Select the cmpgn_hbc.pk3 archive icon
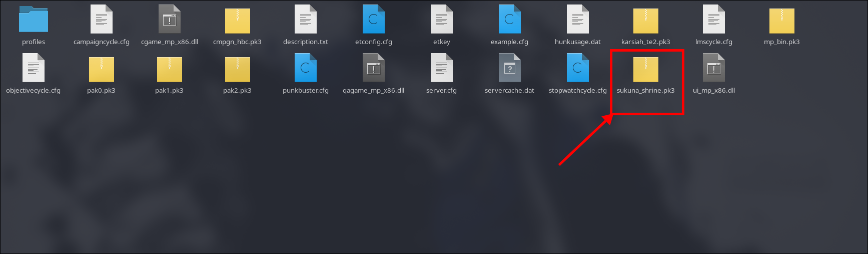 238,21
